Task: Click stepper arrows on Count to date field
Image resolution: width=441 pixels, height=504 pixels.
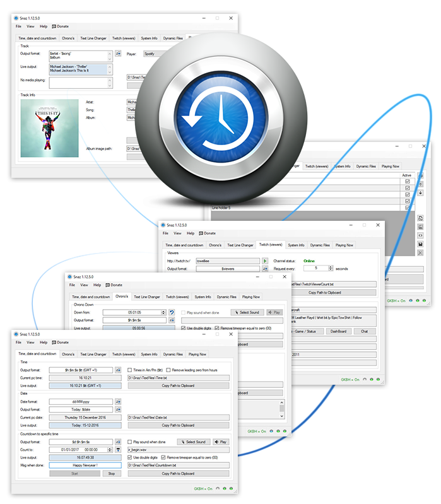Action: tap(110, 450)
